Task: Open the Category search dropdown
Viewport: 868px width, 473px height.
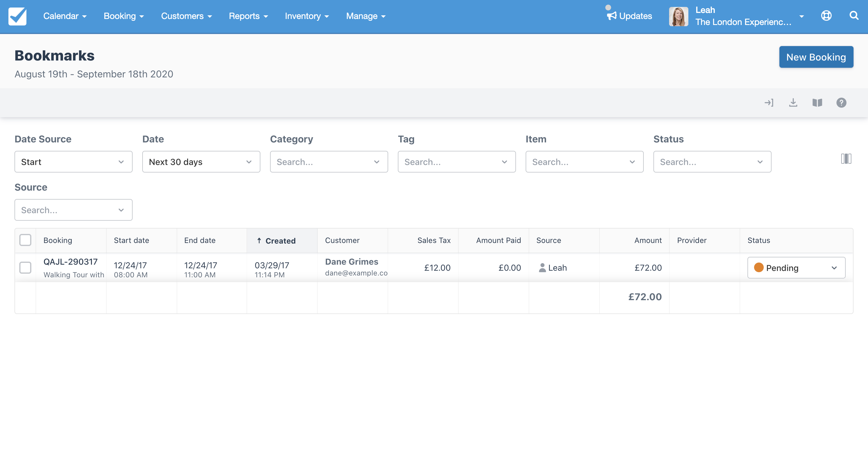Action: click(329, 162)
